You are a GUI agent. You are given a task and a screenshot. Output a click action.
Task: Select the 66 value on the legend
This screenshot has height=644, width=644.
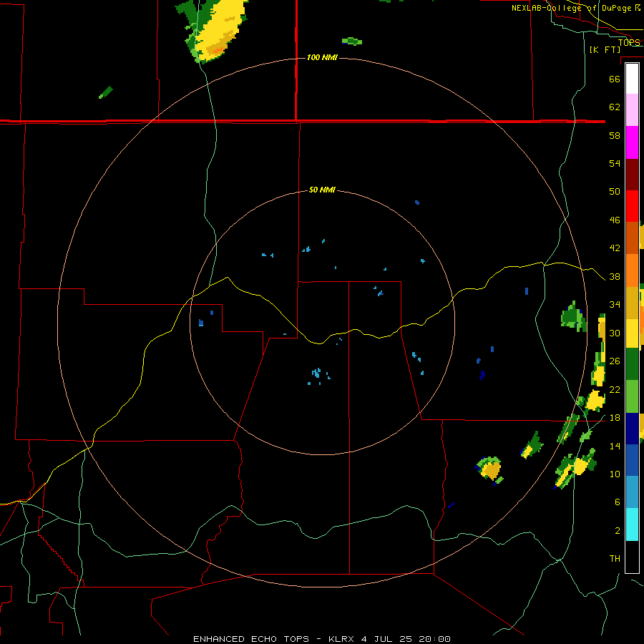pyautogui.click(x=615, y=79)
